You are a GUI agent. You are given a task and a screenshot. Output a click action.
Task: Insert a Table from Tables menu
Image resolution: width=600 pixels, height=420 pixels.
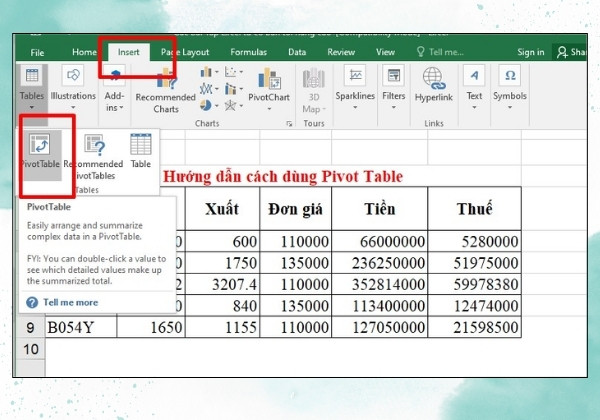[x=141, y=151]
